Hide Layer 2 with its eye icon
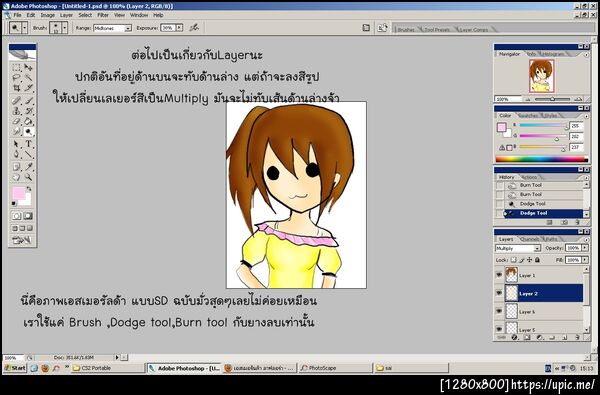The height and width of the screenshot is (395, 600). (499, 293)
